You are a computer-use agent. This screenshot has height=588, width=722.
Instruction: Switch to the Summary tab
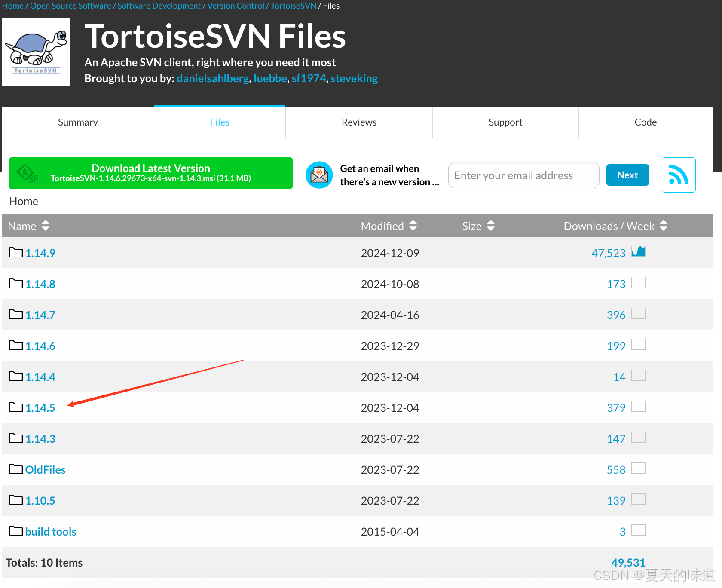(x=78, y=122)
